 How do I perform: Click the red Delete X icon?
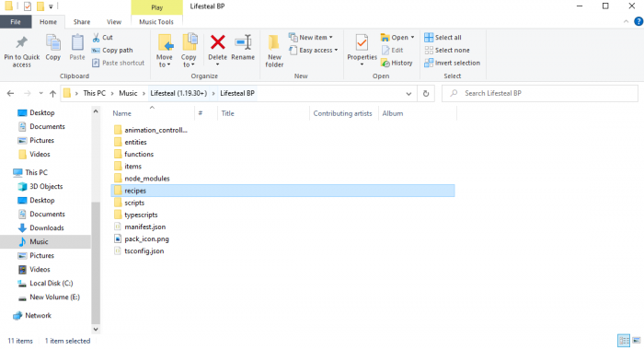218,42
